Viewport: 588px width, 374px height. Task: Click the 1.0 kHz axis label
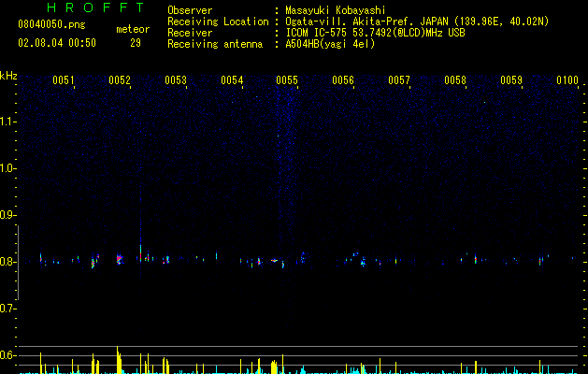7,168
